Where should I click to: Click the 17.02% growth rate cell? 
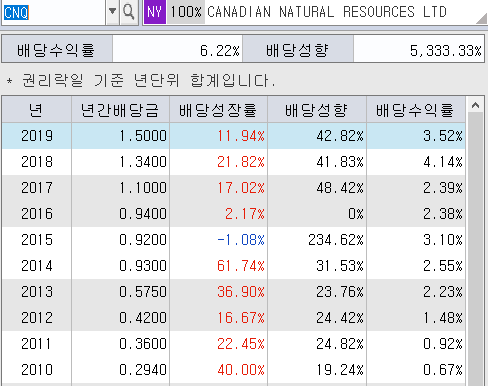coord(218,188)
